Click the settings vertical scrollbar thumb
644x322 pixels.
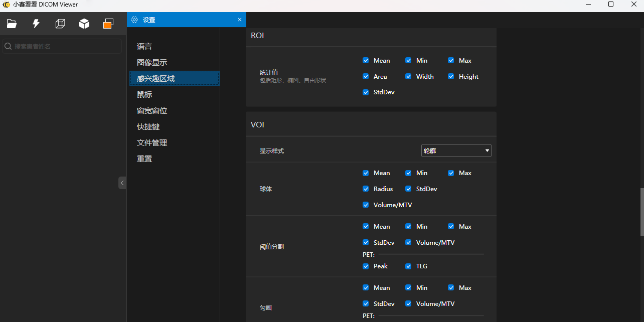642,212
